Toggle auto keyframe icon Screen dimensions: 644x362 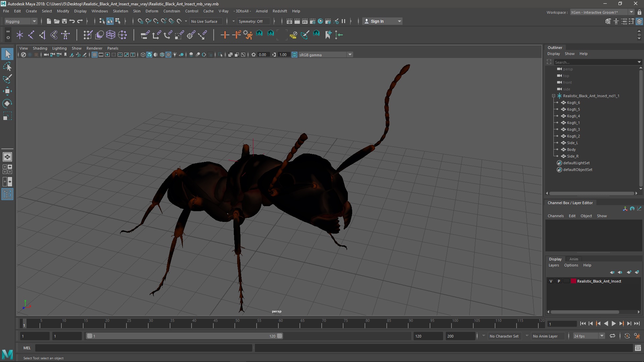click(627, 336)
